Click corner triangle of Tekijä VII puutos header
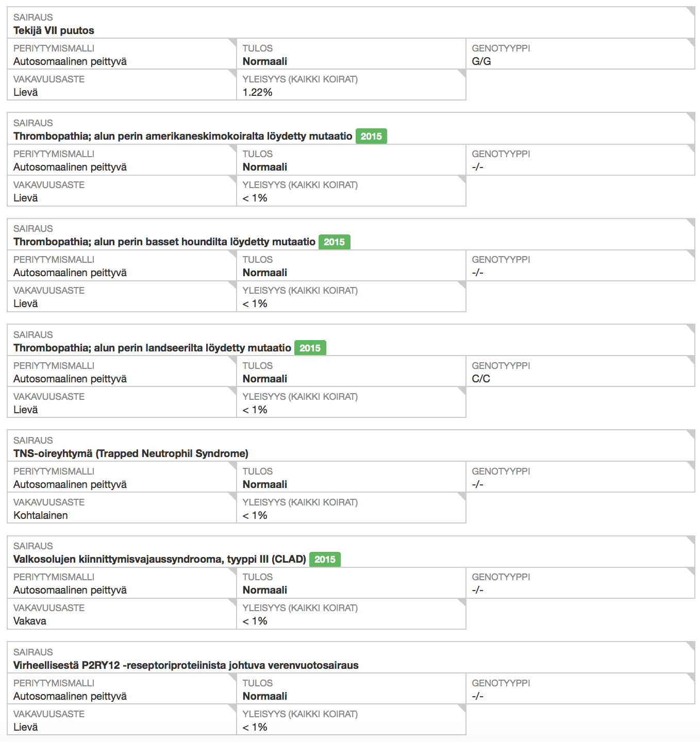 click(x=691, y=11)
